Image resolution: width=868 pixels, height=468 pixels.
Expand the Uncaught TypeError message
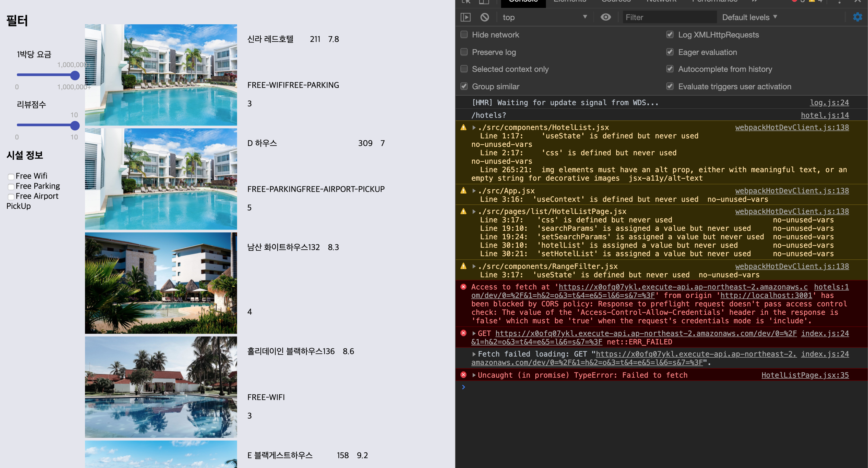coord(474,375)
